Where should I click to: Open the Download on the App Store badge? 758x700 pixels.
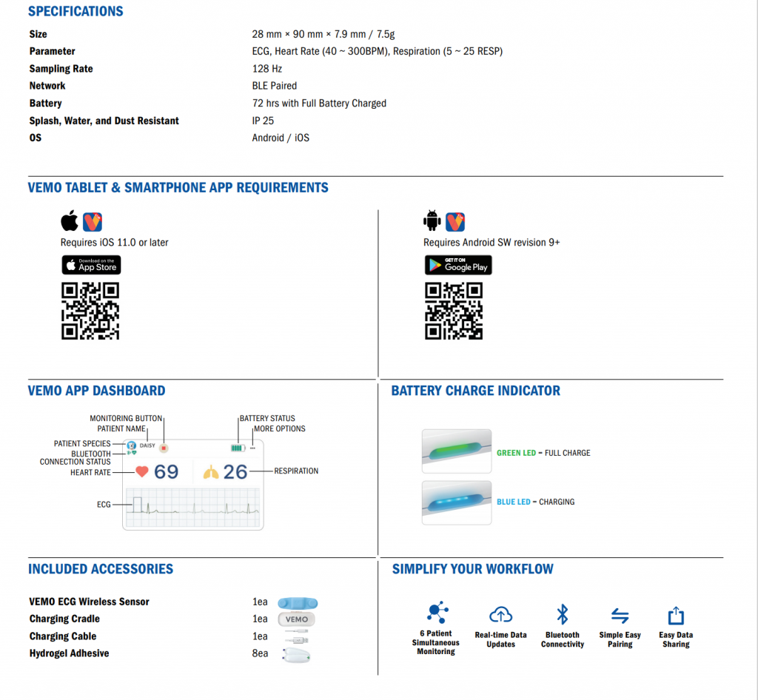click(x=91, y=265)
